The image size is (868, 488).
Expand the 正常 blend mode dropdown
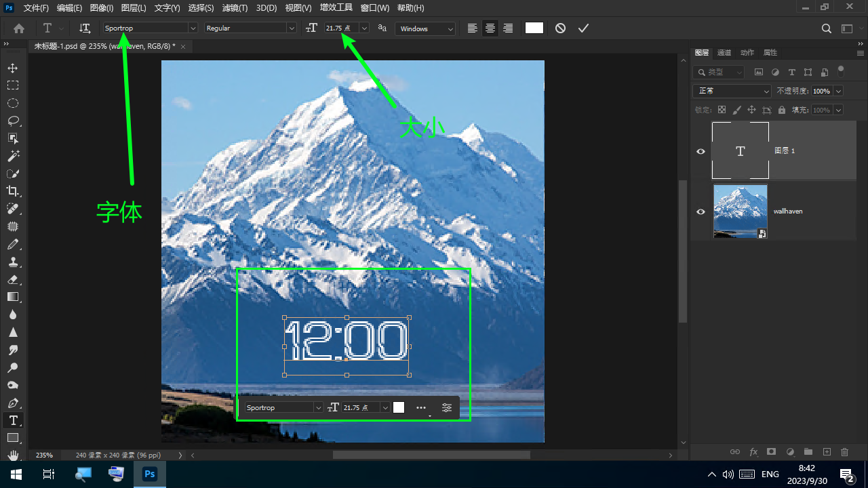(x=766, y=91)
